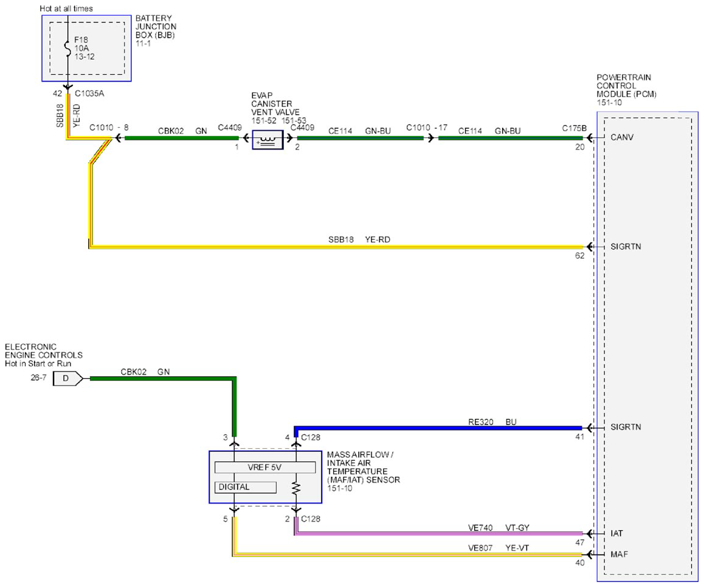Click the VREF 5V block

coord(265,468)
